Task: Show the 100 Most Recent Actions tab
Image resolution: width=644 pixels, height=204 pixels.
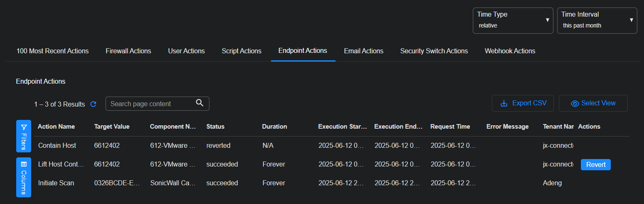Action: click(53, 51)
